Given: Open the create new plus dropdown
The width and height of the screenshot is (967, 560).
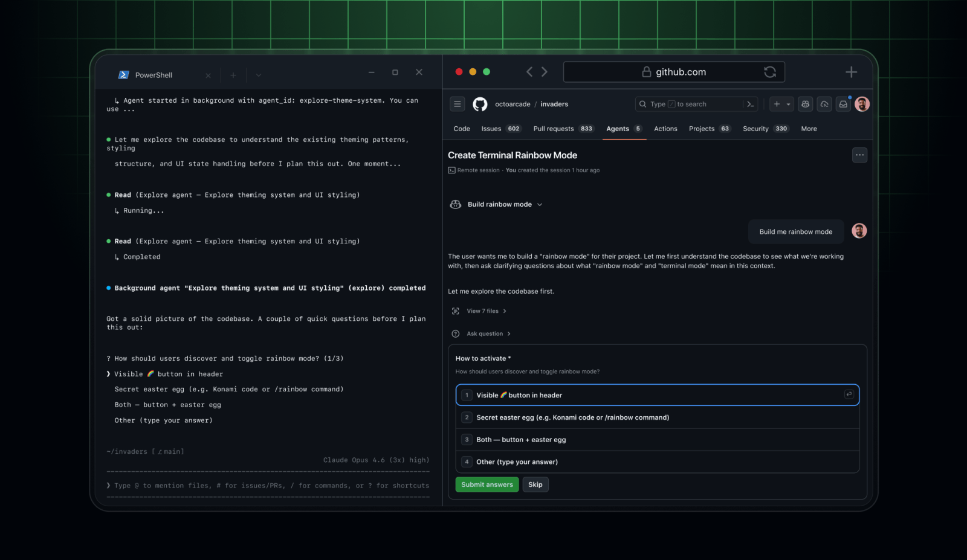Looking at the screenshot, I should (x=781, y=104).
